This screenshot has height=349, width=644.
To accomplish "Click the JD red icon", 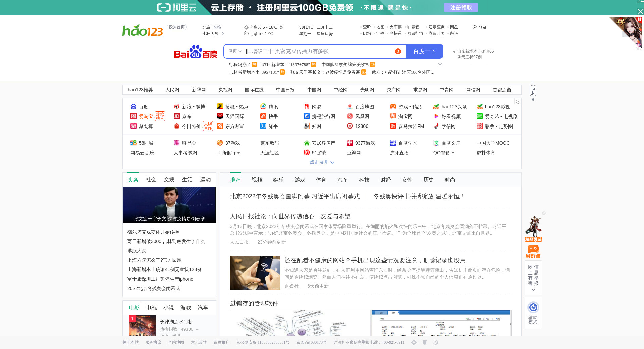I will point(177,116).
